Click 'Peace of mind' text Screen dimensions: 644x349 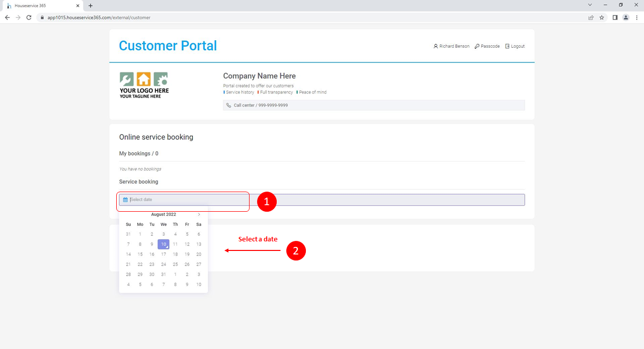312,92
